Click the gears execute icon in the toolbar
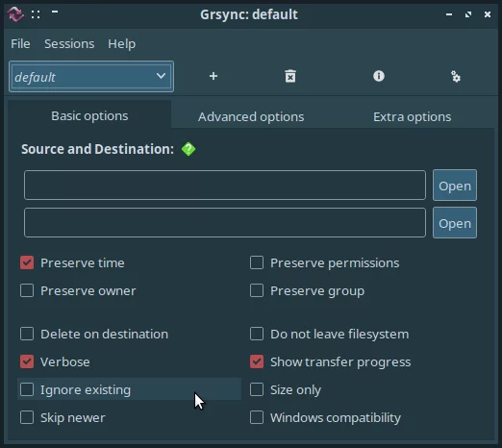This screenshot has height=448, width=502. [456, 77]
